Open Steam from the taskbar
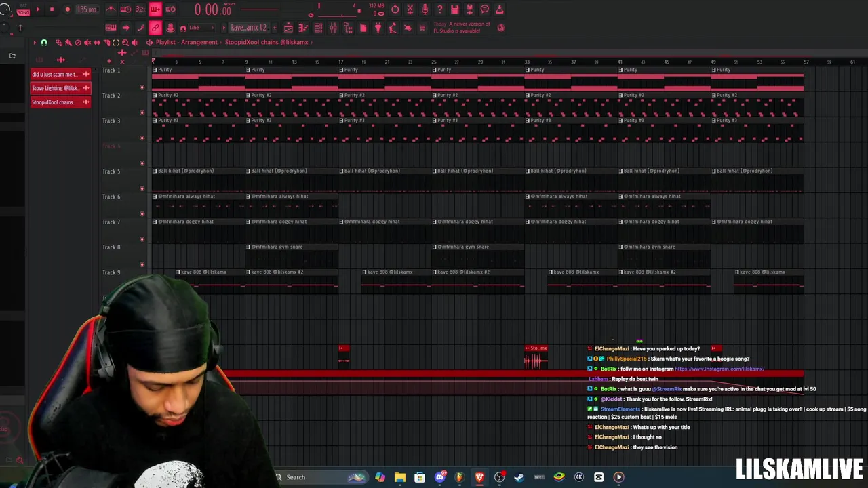This screenshot has height=488, width=868. (519, 477)
